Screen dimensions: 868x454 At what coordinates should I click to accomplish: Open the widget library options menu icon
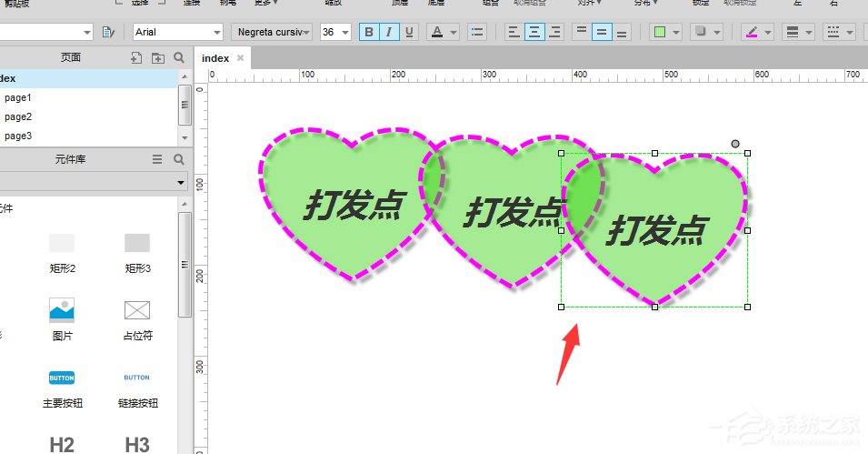pyautogui.click(x=157, y=159)
